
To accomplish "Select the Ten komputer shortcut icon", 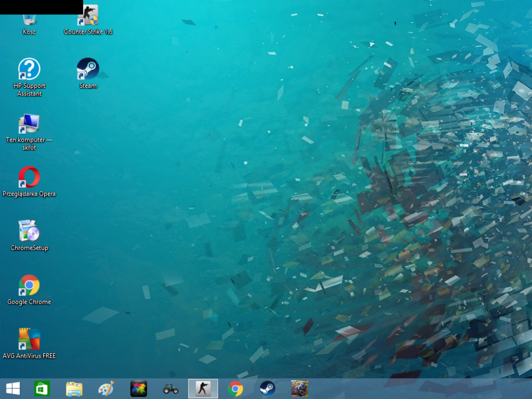I will point(29,124).
